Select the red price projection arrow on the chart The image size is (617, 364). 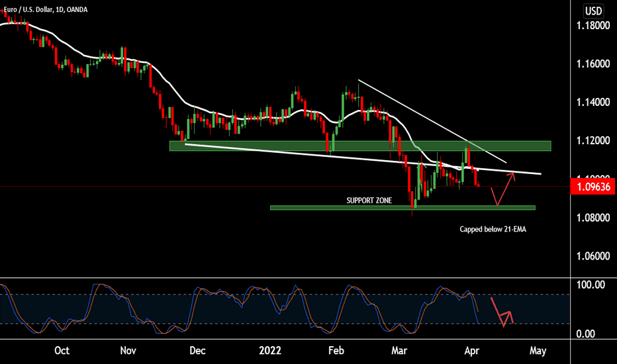tap(502, 189)
